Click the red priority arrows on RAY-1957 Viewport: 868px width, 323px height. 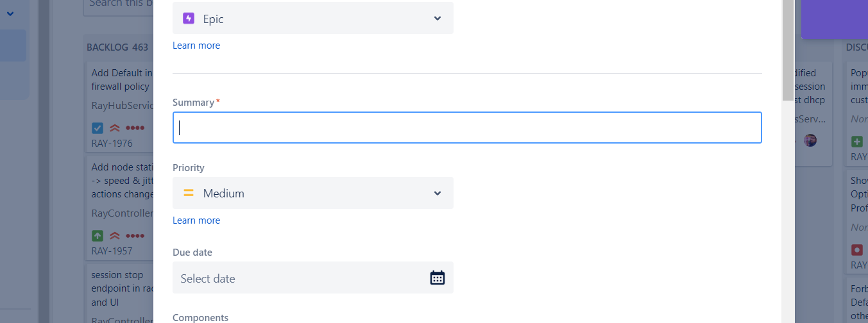pos(115,235)
